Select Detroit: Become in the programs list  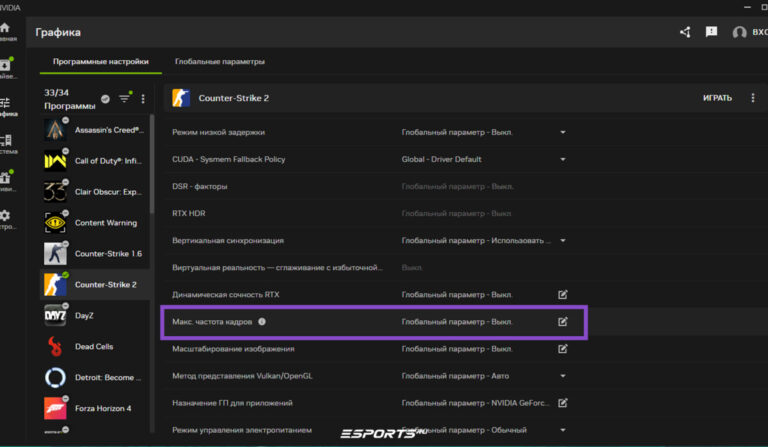tap(95, 377)
